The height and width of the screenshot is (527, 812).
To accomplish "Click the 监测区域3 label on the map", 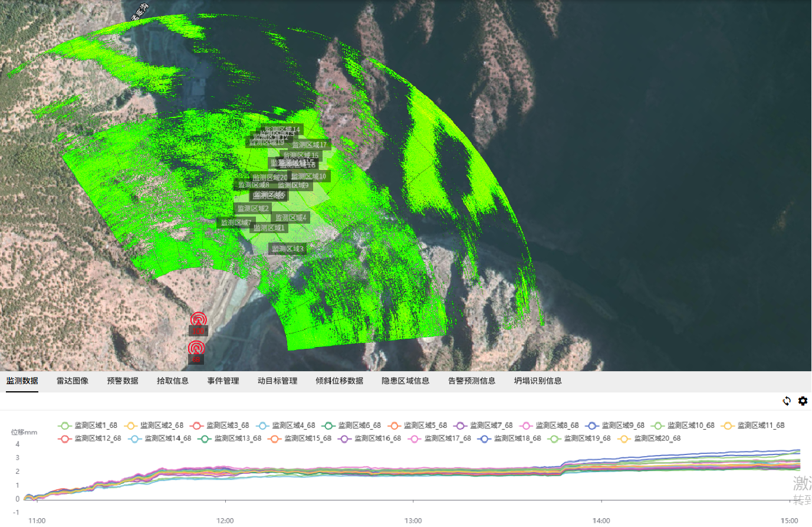I will (288, 249).
